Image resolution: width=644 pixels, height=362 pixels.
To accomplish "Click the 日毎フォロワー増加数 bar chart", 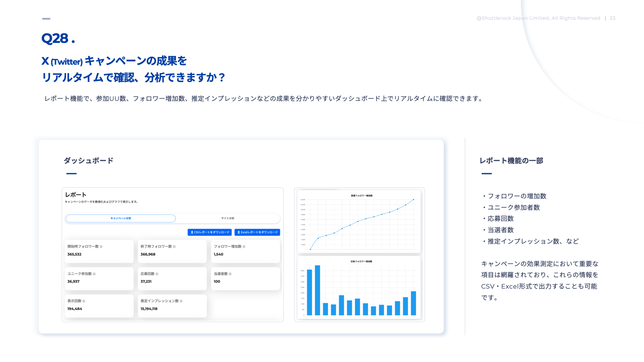I will click(x=359, y=288).
